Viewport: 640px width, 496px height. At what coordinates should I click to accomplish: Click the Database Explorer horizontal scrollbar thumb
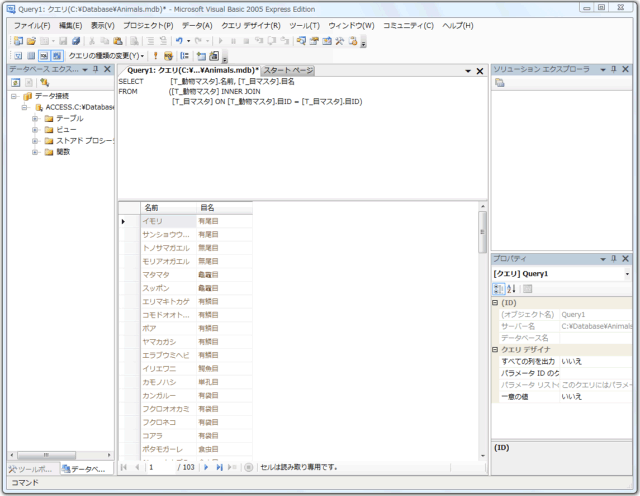[46, 455]
